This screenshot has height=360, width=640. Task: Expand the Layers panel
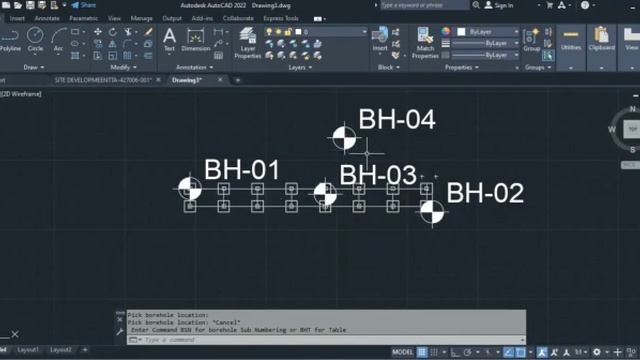tap(300, 67)
